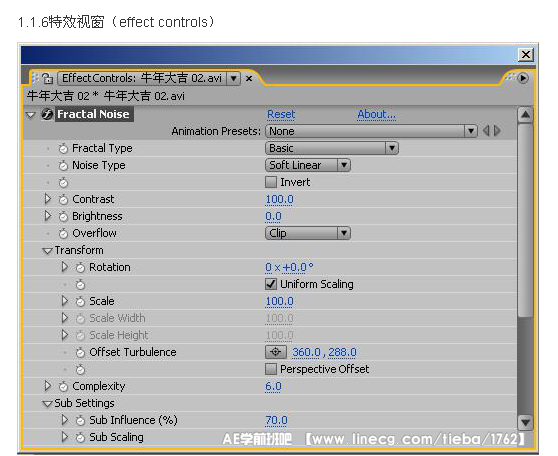Enable the Rotation stopwatch
558x456 pixels.
pyautogui.click(x=80, y=267)
